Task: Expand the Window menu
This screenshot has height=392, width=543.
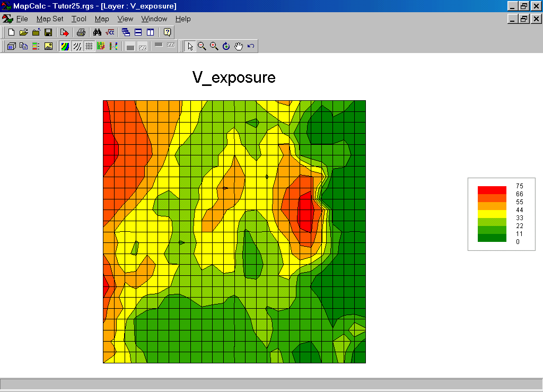Action: [x=154, y=19]
